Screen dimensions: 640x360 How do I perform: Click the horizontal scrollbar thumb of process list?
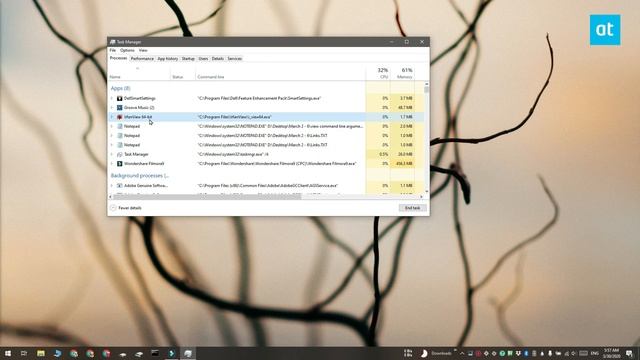(x=207, y=197)
